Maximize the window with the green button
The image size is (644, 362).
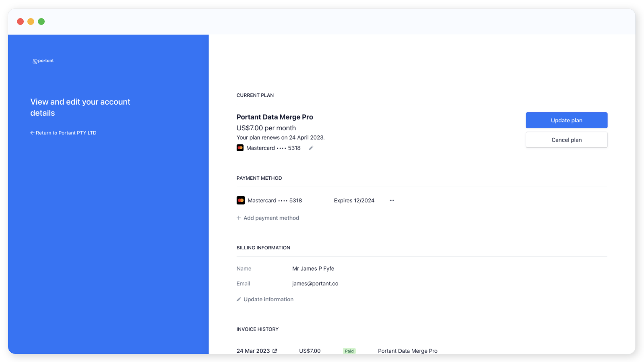pos(41,22)
